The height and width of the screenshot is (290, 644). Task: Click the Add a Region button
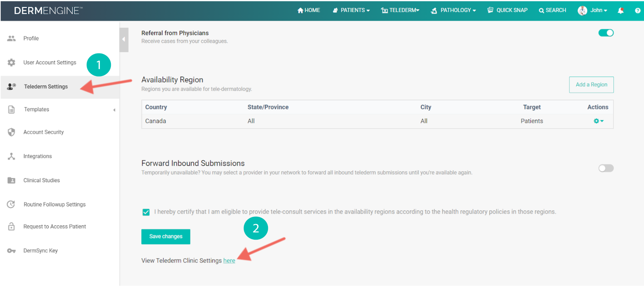(x=591, y=85)
